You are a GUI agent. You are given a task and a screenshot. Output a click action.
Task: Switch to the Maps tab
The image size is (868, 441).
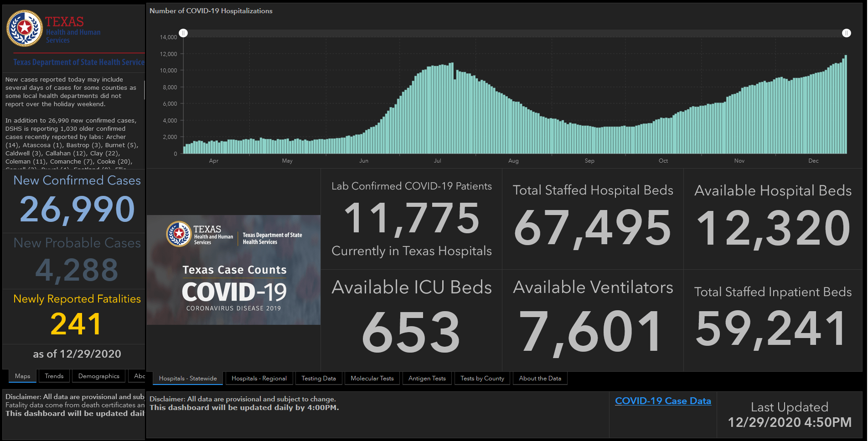point(22,376)
